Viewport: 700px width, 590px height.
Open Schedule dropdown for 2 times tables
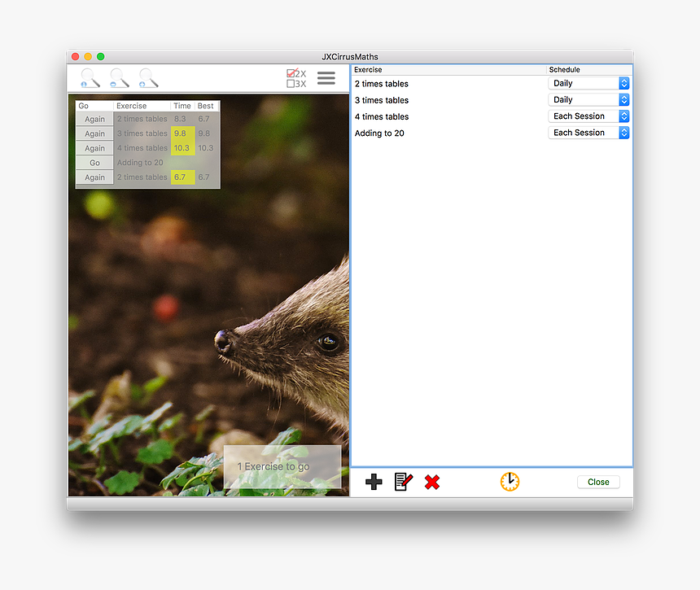[589, 84]
